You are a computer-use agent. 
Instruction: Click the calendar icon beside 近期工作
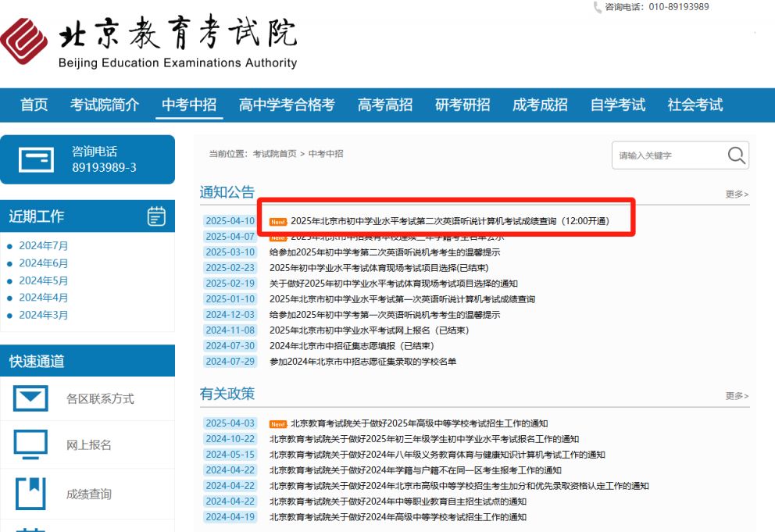tap(156, 216)
